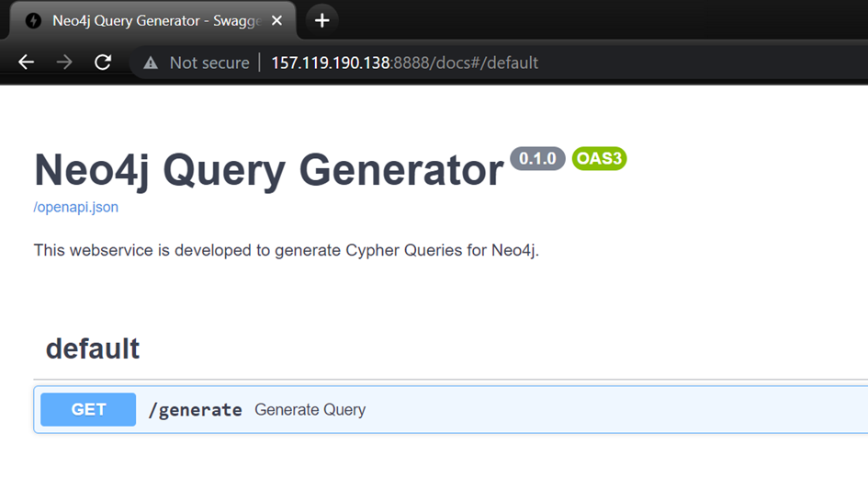Click the address bar URL
Viewport: 868px width, 502px height.
405,63
